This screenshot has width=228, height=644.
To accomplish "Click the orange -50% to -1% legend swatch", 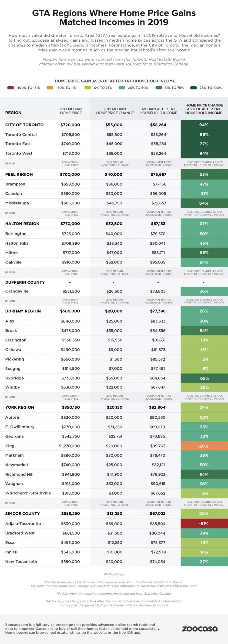I will pos(50,88).
